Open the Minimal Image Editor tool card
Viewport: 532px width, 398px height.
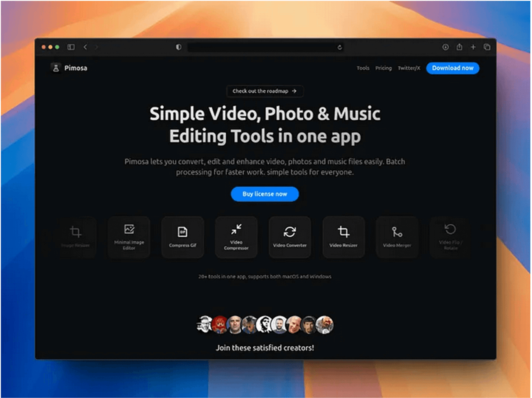(x=129, y=237)
